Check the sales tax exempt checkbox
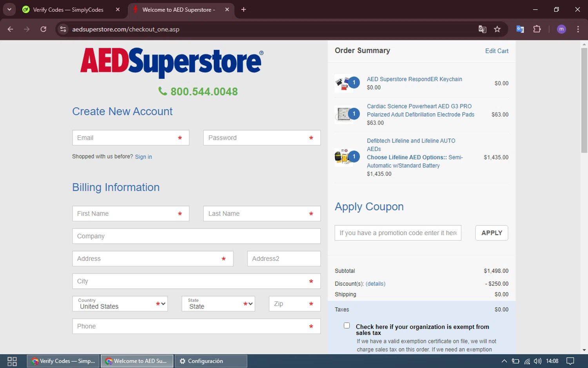This screenshot has width=588, height=368. [x=347, y=326]
